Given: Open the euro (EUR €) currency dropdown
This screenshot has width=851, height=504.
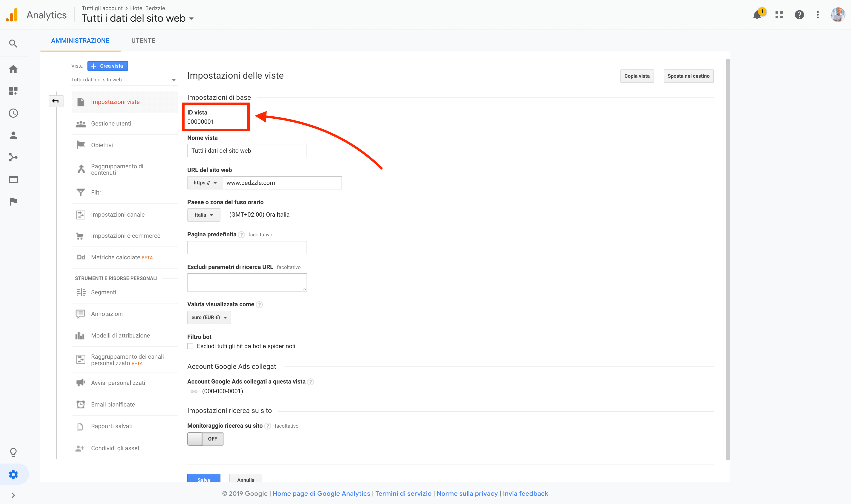Looking at the screenshot, I should (x=209, y=318).
